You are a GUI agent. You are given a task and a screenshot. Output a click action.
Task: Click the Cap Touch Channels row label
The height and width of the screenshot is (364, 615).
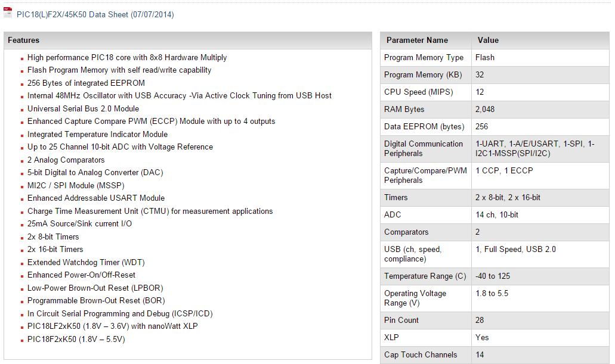421,354
